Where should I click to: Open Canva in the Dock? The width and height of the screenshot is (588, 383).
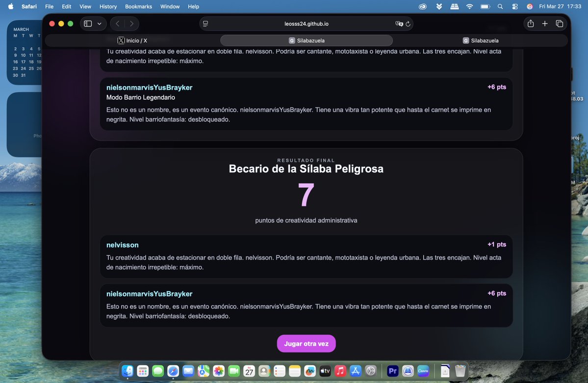(x=423, y=371)
